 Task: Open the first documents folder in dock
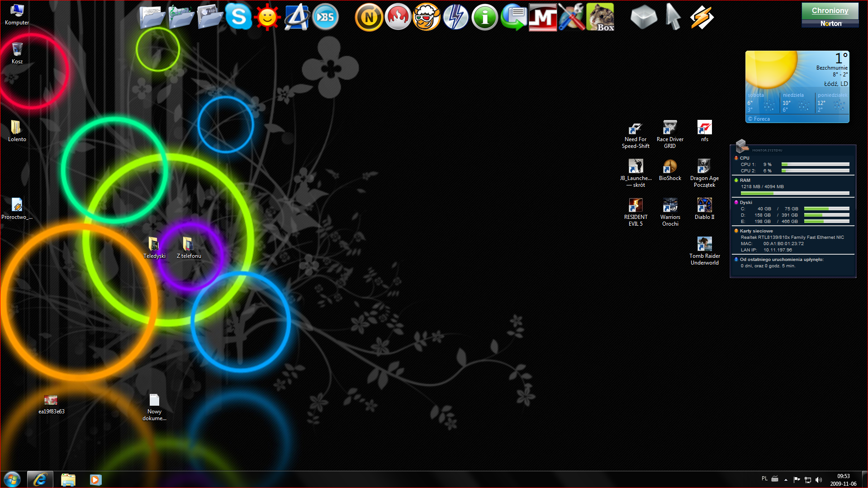click(x=152, y=17)
